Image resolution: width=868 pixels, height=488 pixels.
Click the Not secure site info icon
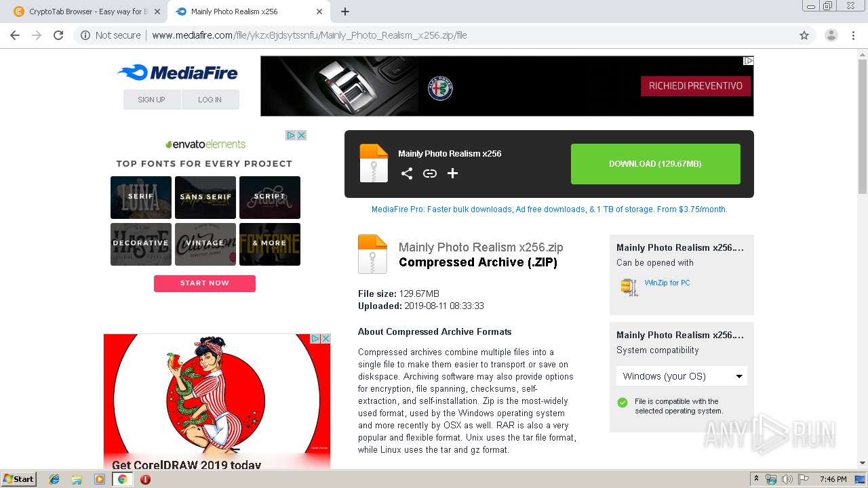coord(85,35)
